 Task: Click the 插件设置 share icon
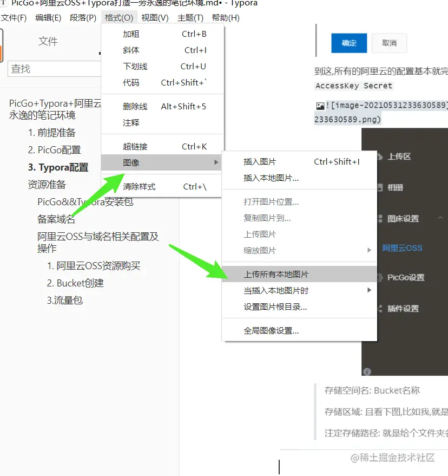point(380,309)
